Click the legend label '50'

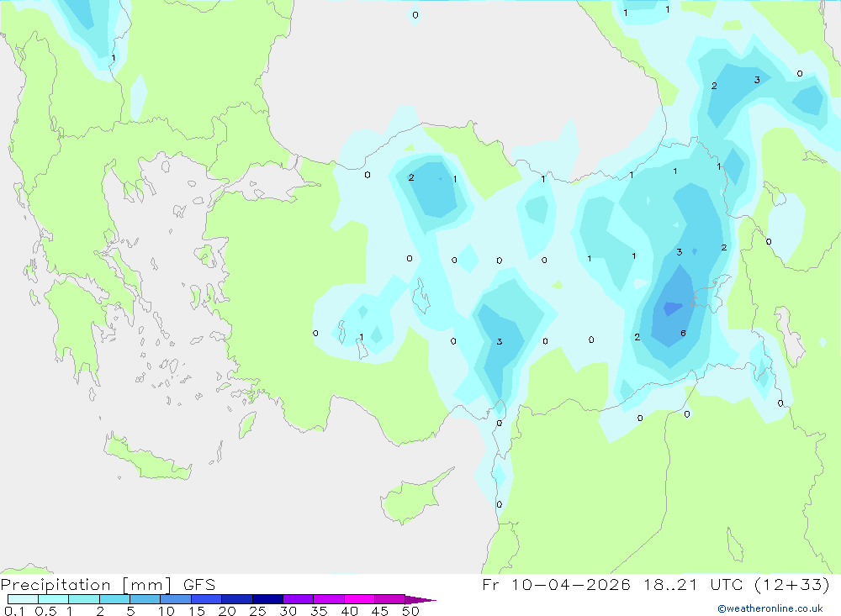410,611
